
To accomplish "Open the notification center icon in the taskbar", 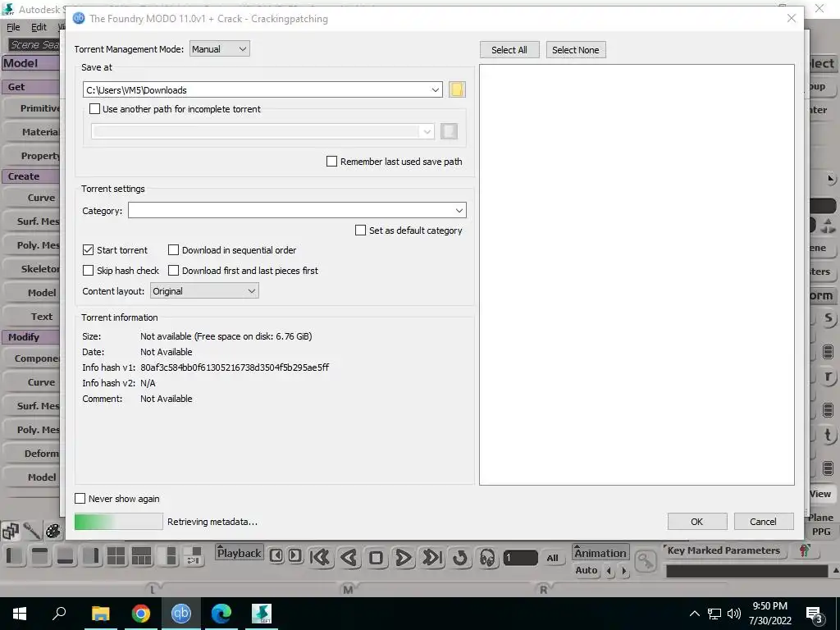I will click(x=815, y=614).
